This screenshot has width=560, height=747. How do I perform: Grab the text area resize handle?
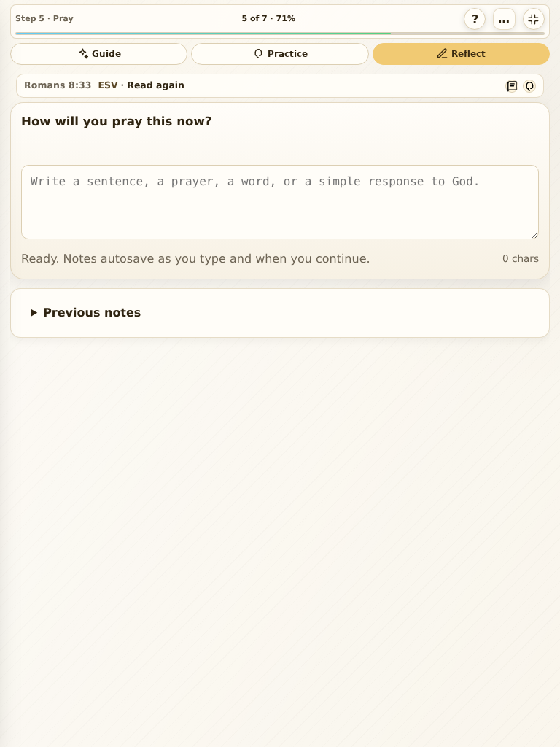534,235
